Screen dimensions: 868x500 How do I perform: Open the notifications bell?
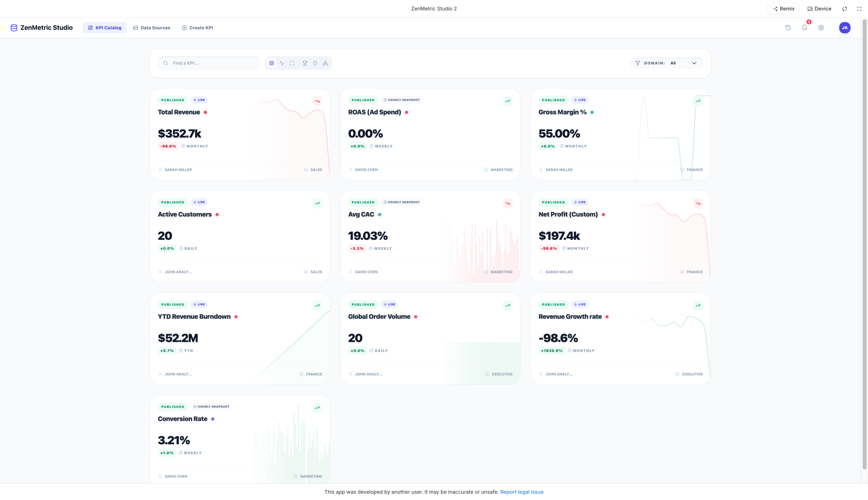804,28
